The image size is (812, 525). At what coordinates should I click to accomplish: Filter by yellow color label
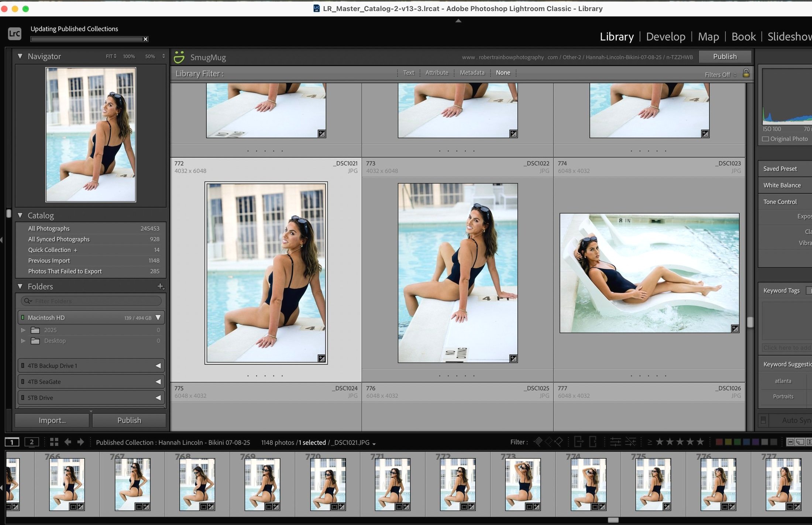[x=728, y=442]
